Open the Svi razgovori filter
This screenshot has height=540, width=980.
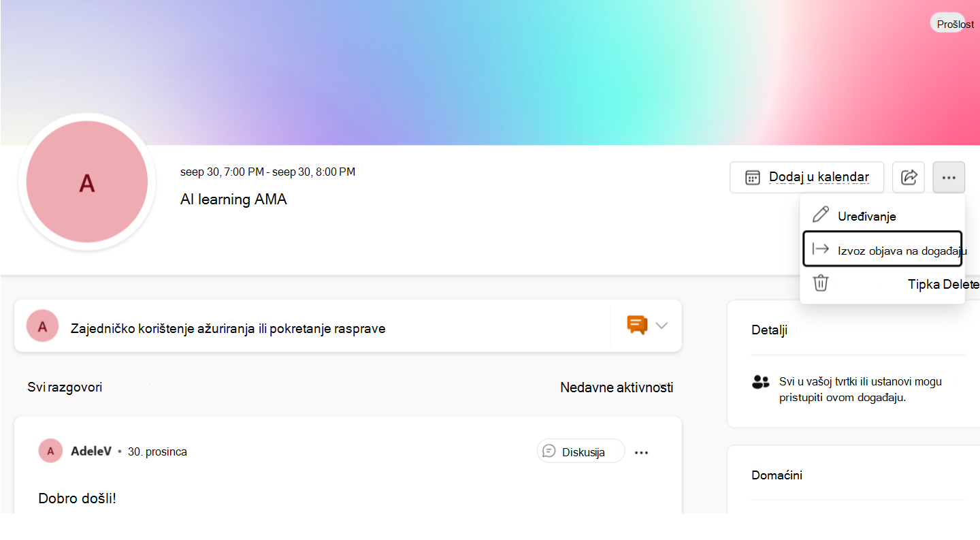pyautogui.click(x=65, y=387)
